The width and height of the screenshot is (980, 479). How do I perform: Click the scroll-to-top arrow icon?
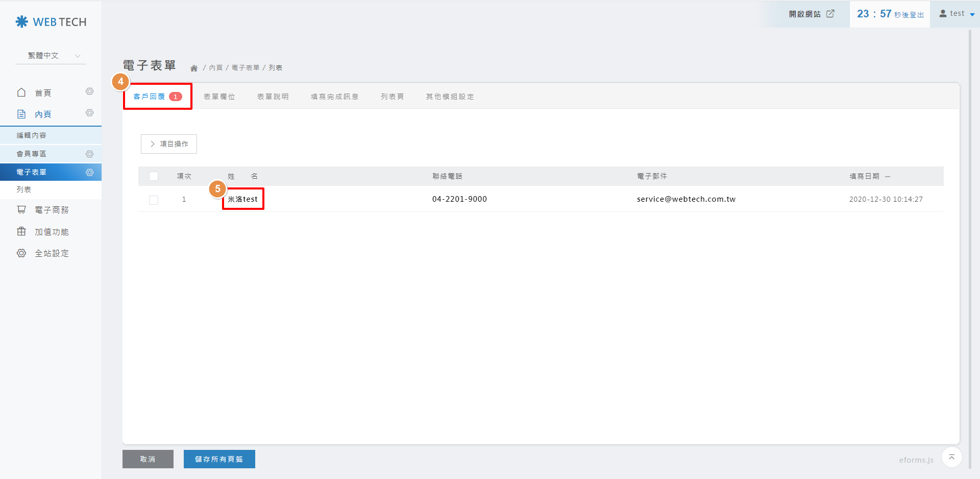point(951,457)
